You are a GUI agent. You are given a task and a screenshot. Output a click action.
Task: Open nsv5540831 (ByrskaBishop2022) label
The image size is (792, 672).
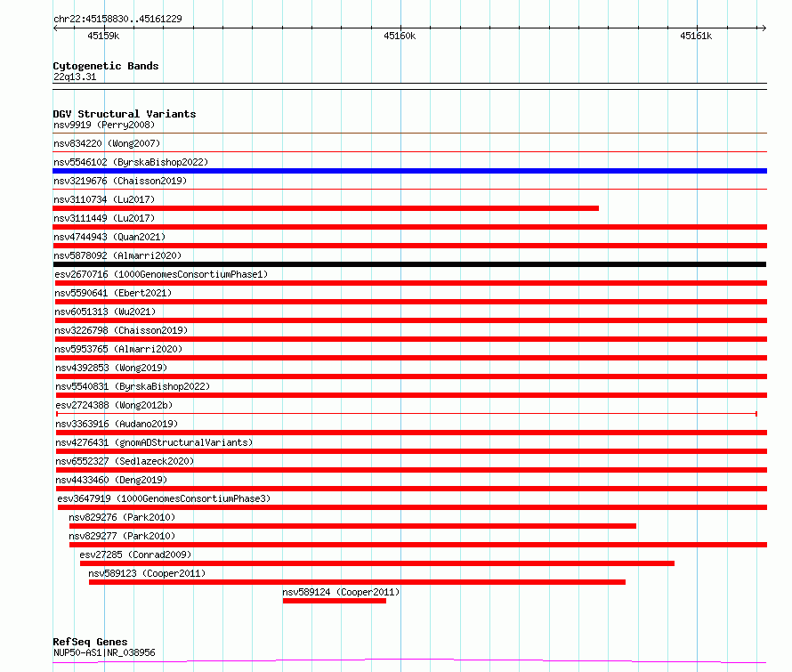point(133,386)
